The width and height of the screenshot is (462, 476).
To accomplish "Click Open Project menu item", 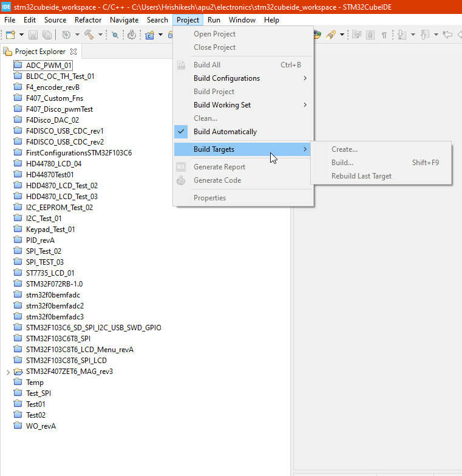I will 243,34.
